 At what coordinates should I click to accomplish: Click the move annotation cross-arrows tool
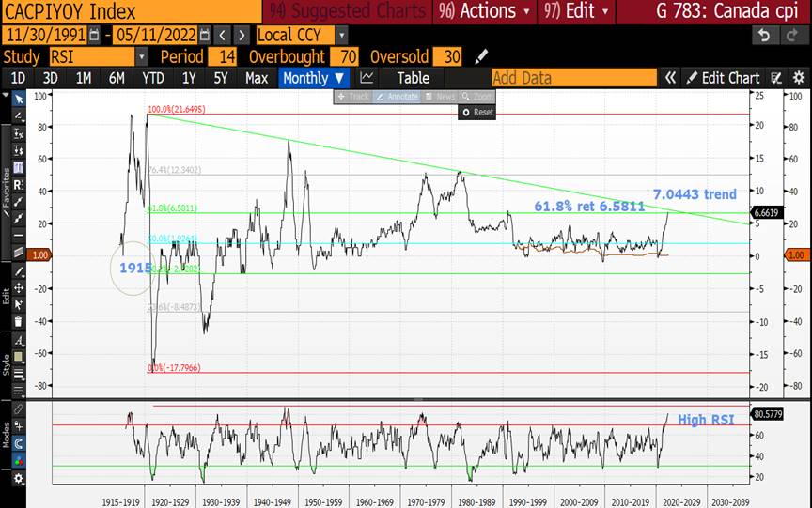coord(19,287)
